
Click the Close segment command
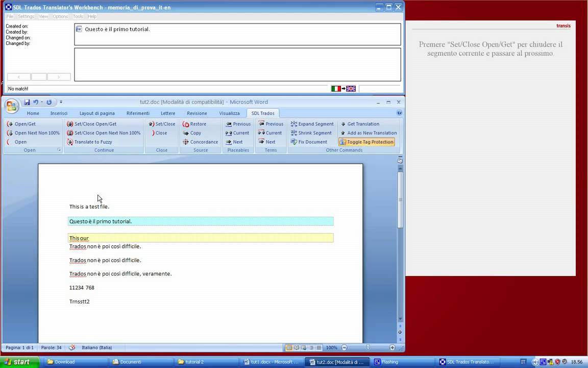pos(159,133)
